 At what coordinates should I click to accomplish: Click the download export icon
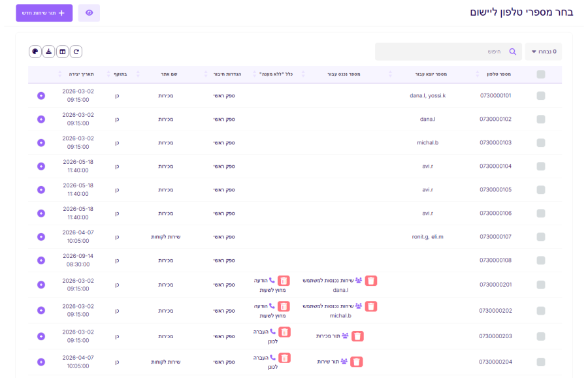tap(49, 52)
